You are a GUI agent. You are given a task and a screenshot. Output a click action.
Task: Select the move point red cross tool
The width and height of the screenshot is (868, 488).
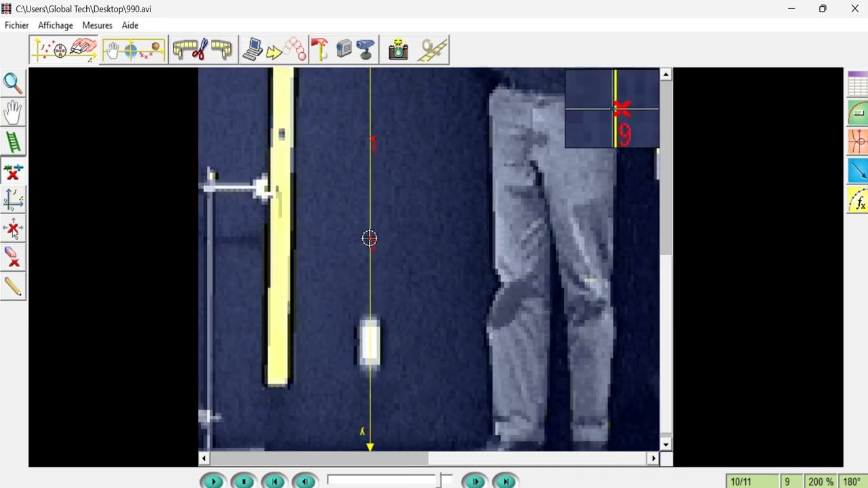tap(13, 228)
